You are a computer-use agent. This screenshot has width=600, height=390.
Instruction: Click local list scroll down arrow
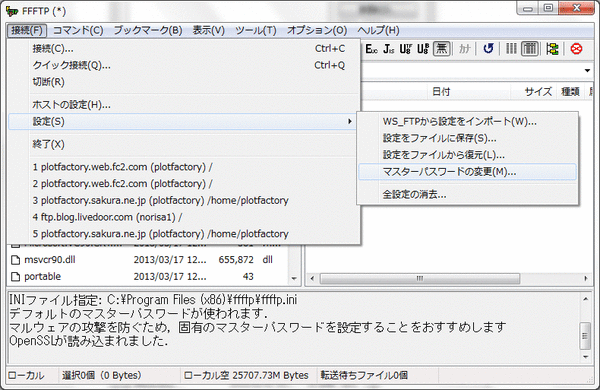point(294,278)
